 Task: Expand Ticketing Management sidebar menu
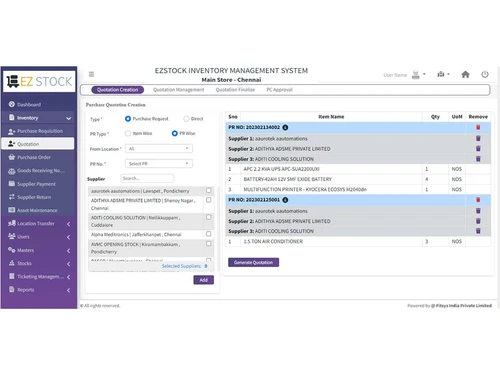click(x=68, y=277)
